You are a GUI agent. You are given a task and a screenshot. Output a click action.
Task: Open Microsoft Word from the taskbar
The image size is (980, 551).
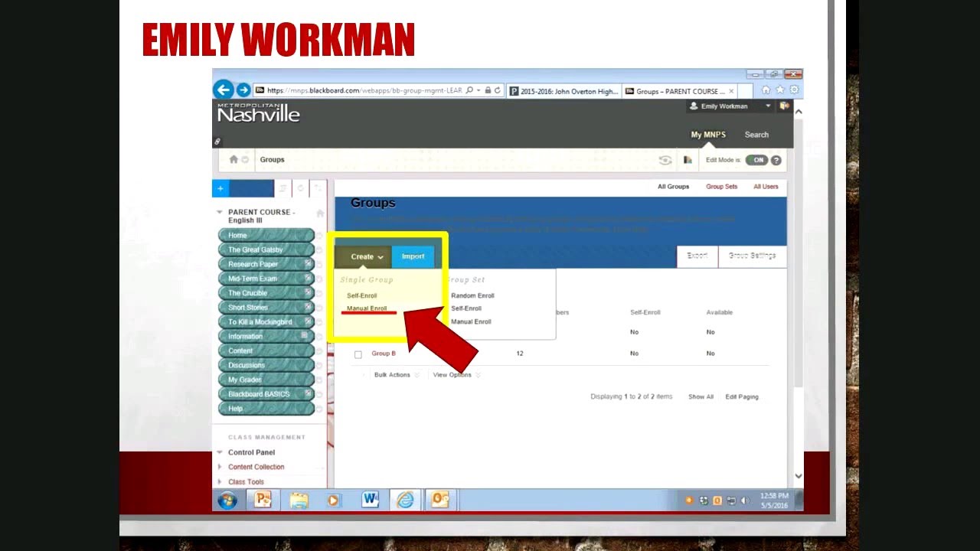point(371,500)
